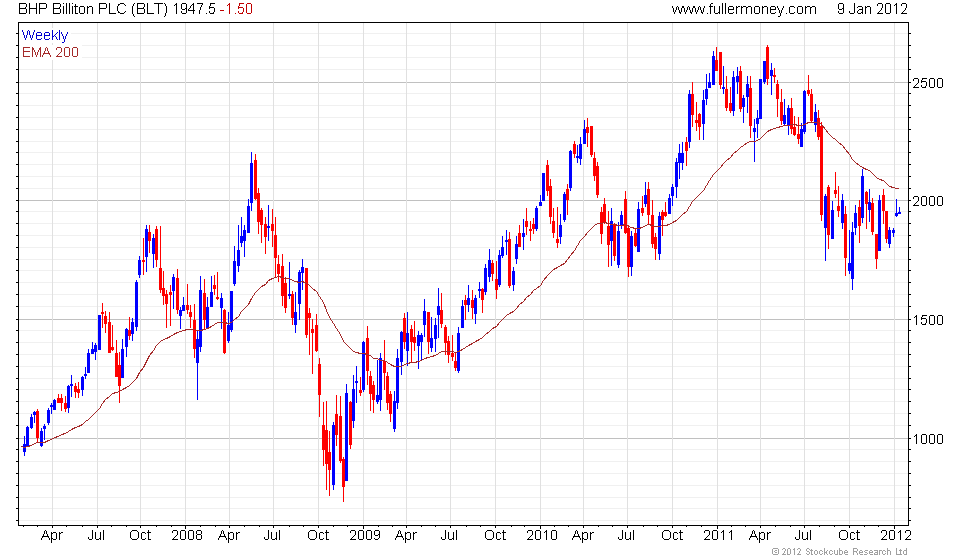Viewport: 960px width, 560px height.
Task: Click the Oct label just before 2008
Action: 140,536
